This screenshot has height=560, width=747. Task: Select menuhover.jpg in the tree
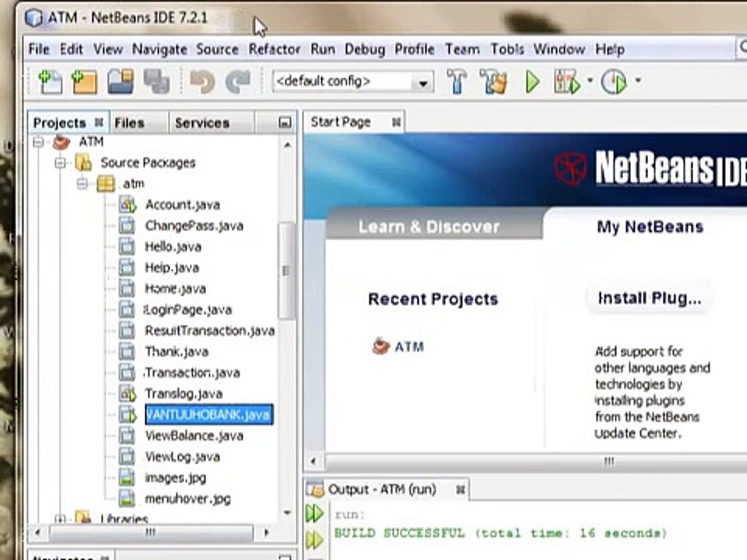point(188,499)
